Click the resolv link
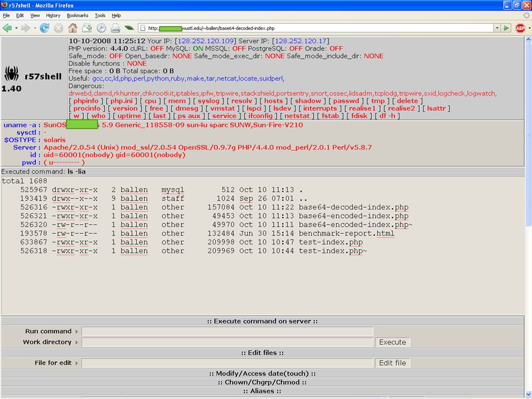 click(x=242, y=101)
